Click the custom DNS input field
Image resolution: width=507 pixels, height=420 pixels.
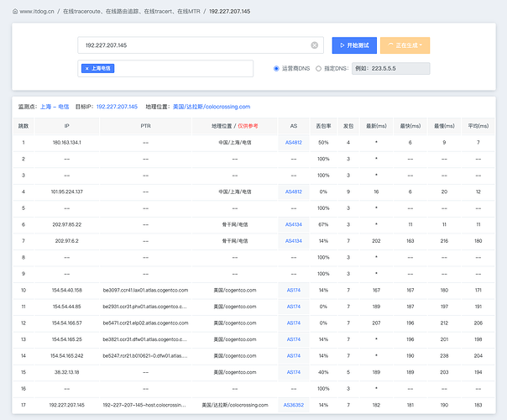[390, 69]
